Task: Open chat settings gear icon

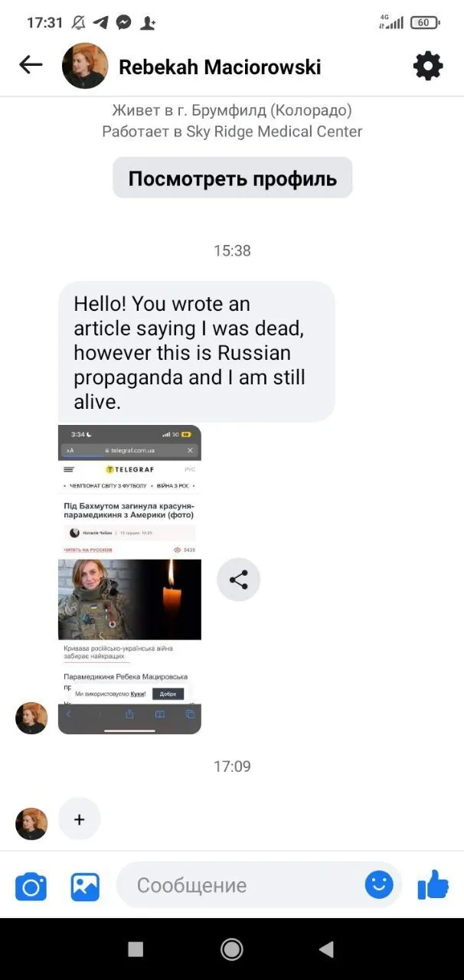Action: 428,66
